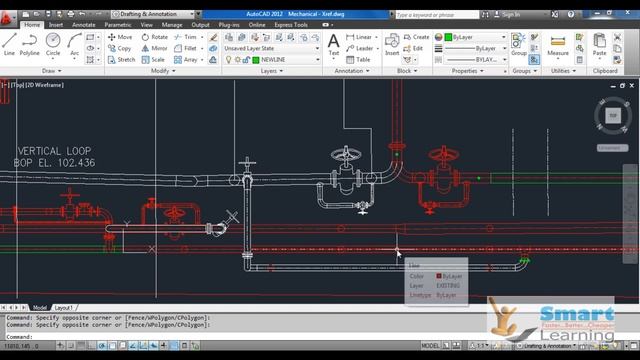This screenshot has width=640, height=360.
Task: Expand the Annotation panel
Action: point(352,71)
